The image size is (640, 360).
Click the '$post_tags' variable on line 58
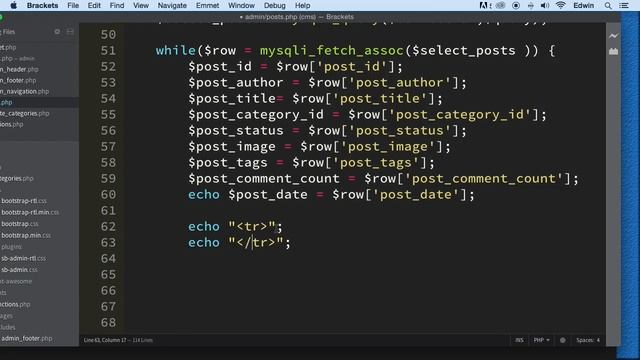point(227,162)
